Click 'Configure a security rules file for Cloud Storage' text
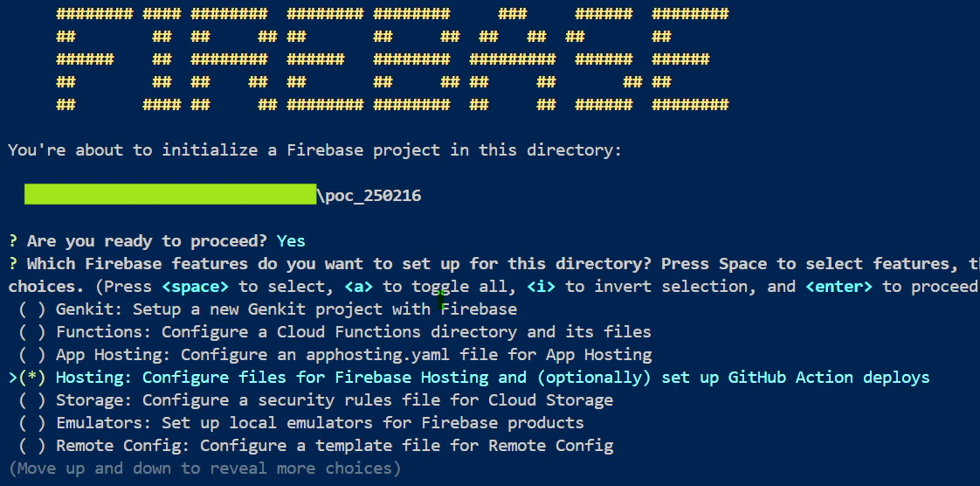The height and width of the screenshot is (486, 980). point(377,399)
